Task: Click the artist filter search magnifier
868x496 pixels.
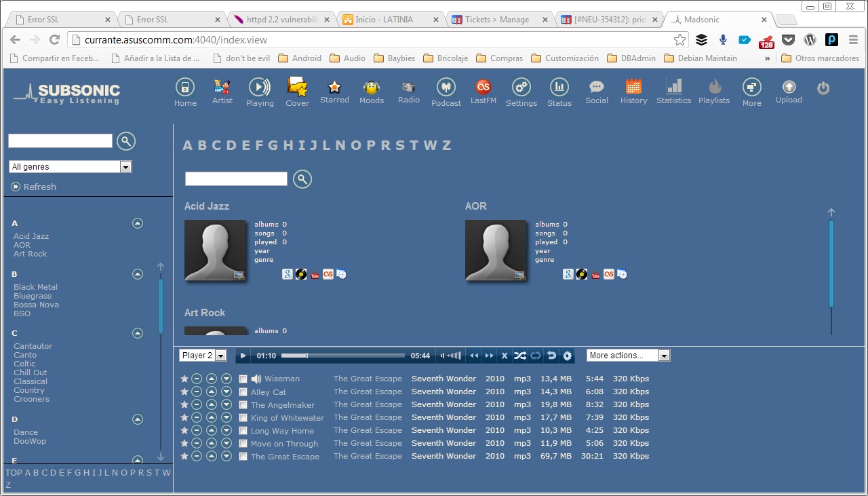Action: click(302, 179)
